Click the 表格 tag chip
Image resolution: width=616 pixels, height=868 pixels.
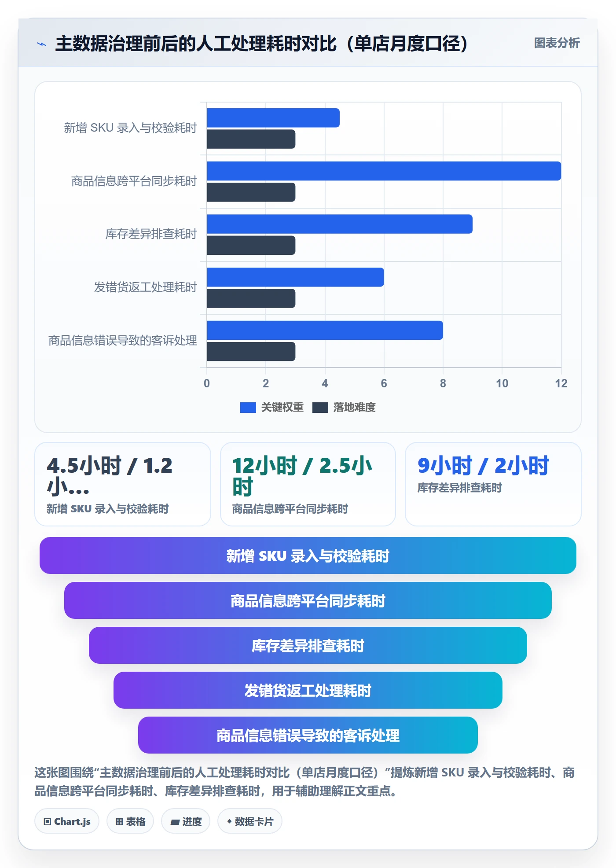(130, 821)
